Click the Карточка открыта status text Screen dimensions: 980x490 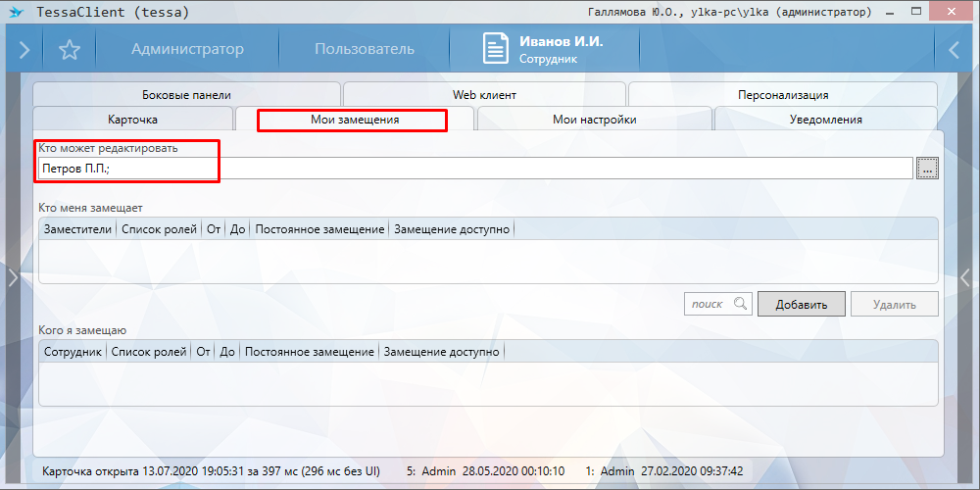[210, 470]
